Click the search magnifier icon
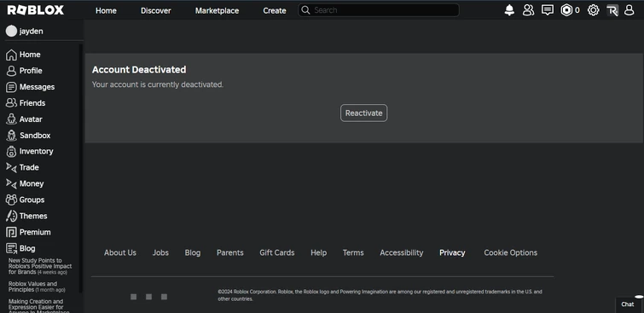Viewport: 644px width, 313px height. (x=305, y=10)
